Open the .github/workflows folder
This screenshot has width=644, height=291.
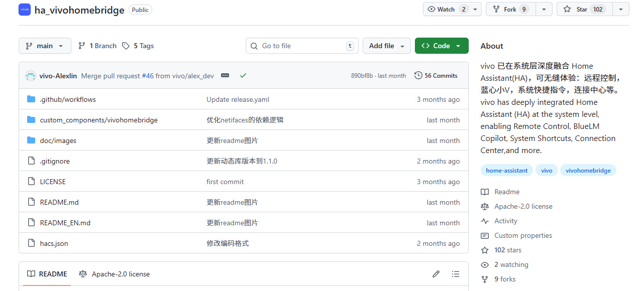pyautogui.click(x=68, y=99)
